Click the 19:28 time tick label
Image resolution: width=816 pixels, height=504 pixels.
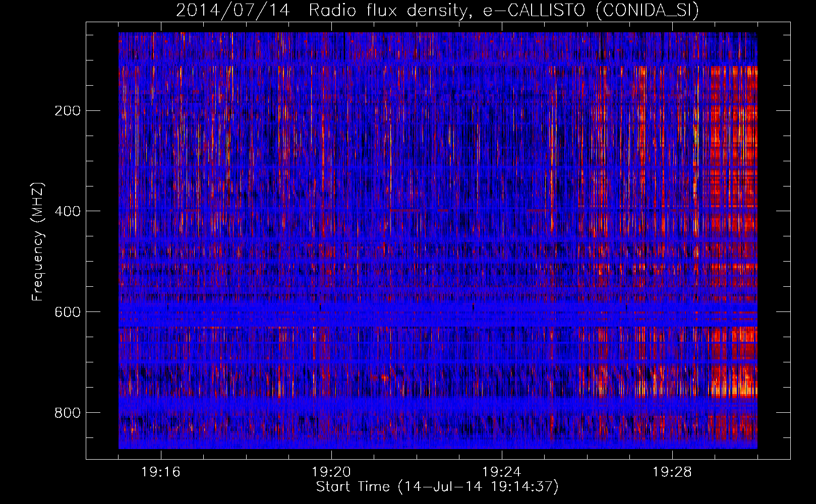coord(672,472)
